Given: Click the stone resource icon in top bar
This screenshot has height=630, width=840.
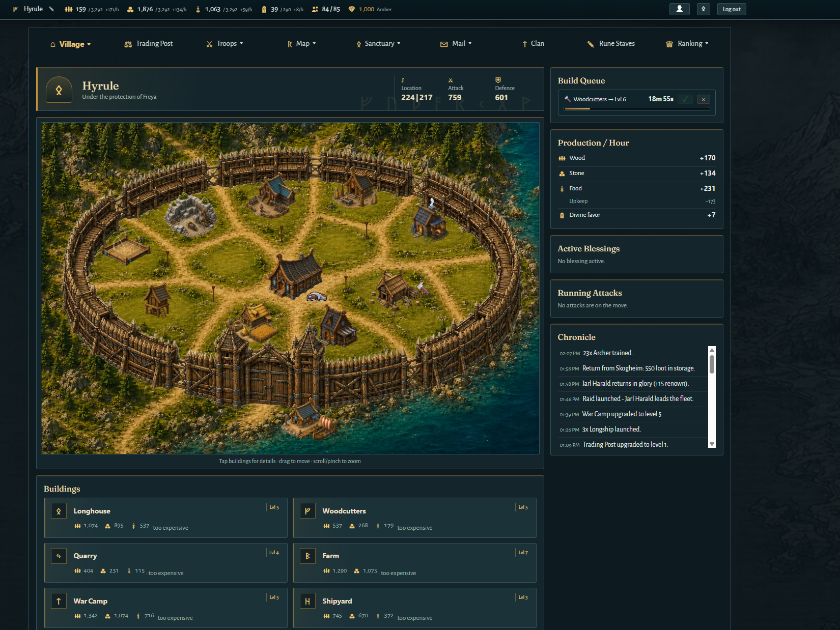Looking at the screenshot, I should point(130,9).
